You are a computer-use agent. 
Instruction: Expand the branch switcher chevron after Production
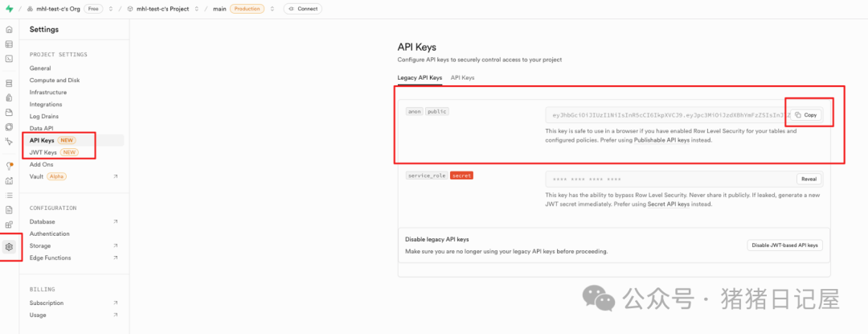272,9
